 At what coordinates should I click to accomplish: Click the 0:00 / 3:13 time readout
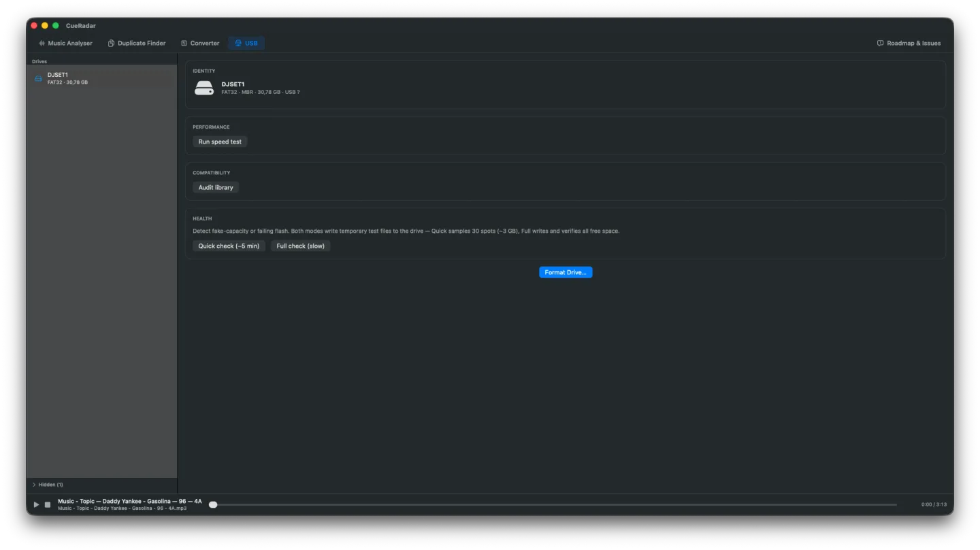pyautogui.click(x=933, y=504)
